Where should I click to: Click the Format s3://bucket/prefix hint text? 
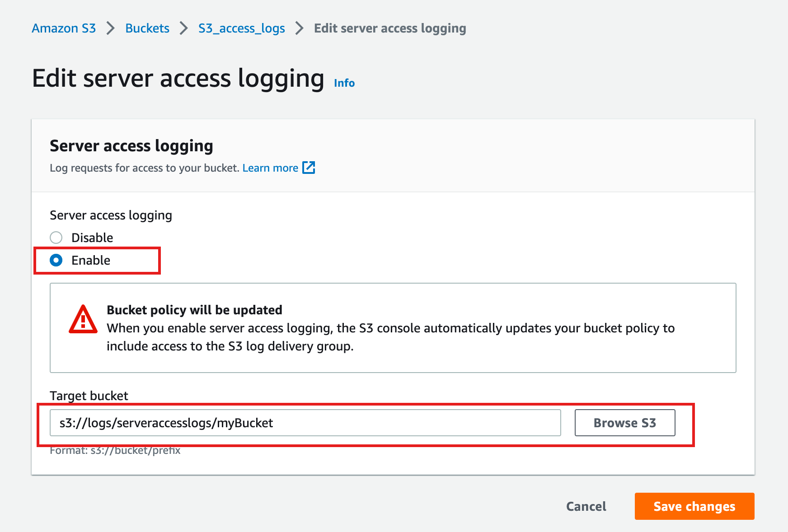point(115,451)
